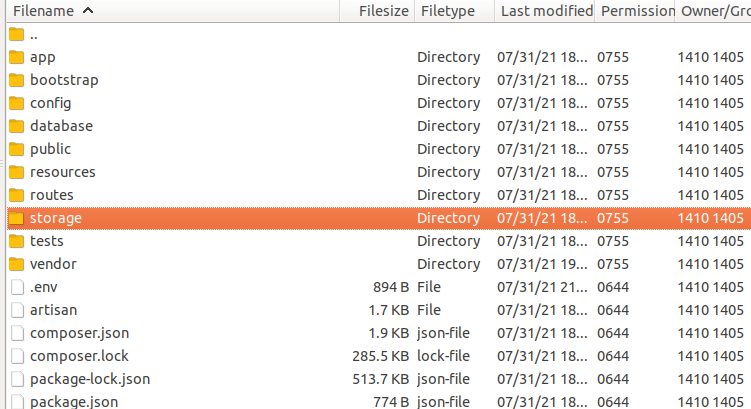Click the config folder icon
This screenshot has width=751, height=409.
[x=16, y=103]
